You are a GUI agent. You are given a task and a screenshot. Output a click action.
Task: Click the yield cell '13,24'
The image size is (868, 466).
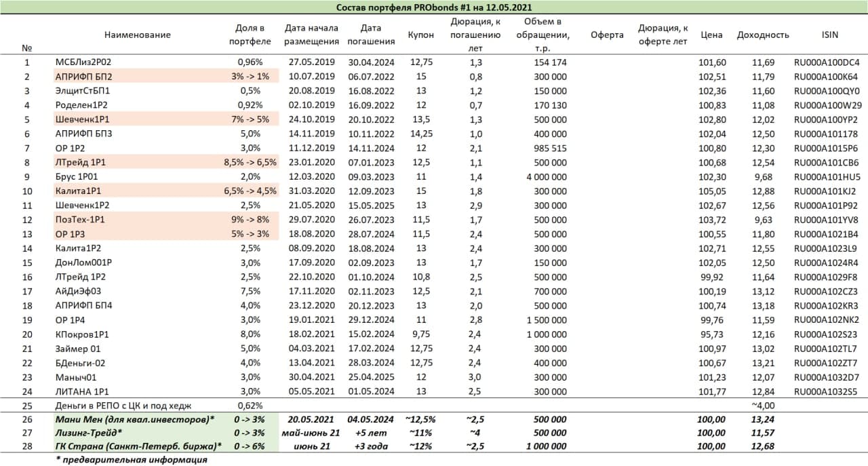pos(763,420)
